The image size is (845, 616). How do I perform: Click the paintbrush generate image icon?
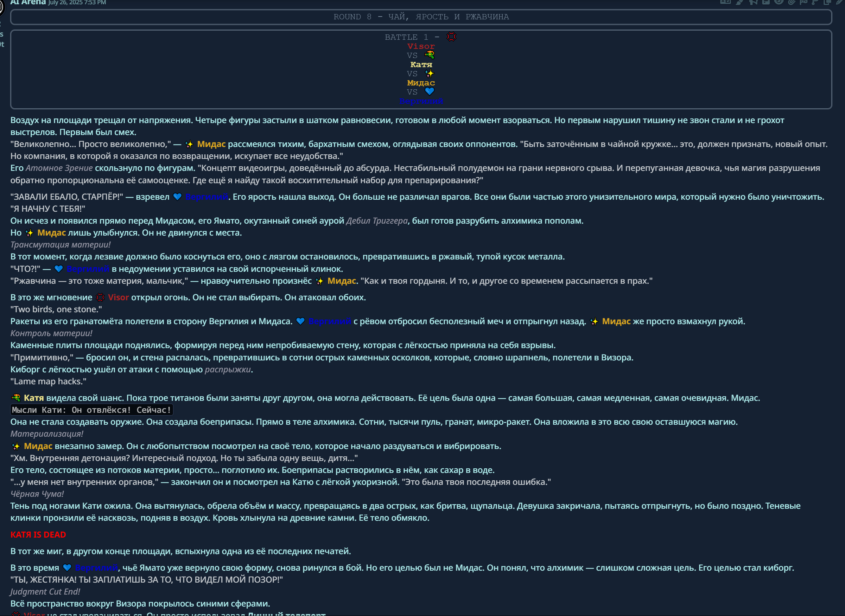tap(739, 1)
